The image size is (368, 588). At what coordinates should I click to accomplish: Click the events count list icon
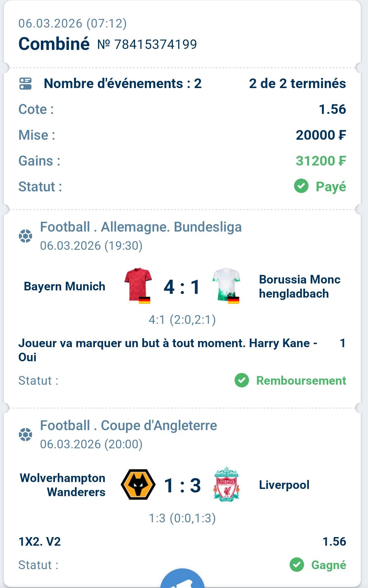pos(25,84)
